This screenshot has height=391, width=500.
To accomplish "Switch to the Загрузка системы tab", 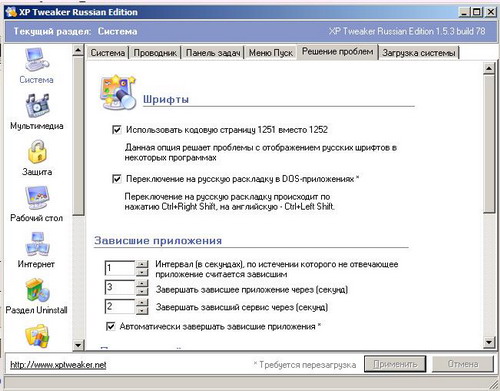I will click(419, 53).
